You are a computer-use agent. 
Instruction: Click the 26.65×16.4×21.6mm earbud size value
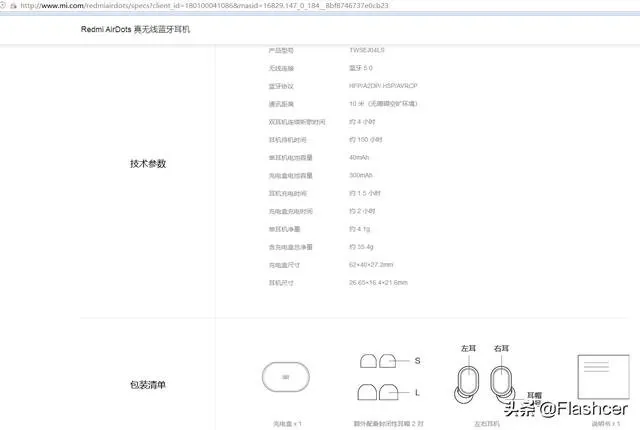378,282
